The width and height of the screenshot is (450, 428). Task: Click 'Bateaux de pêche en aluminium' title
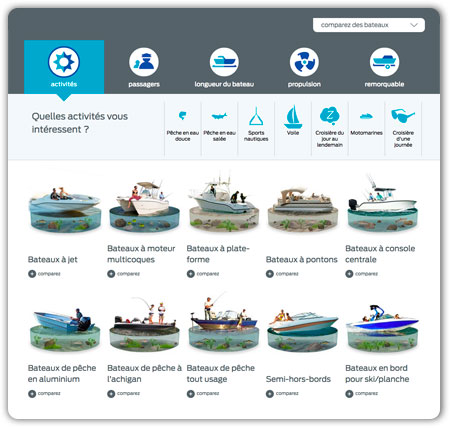tap(62, 374)
